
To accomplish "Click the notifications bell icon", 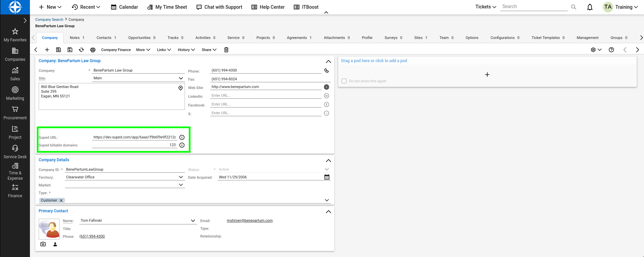I will [590, 7].
